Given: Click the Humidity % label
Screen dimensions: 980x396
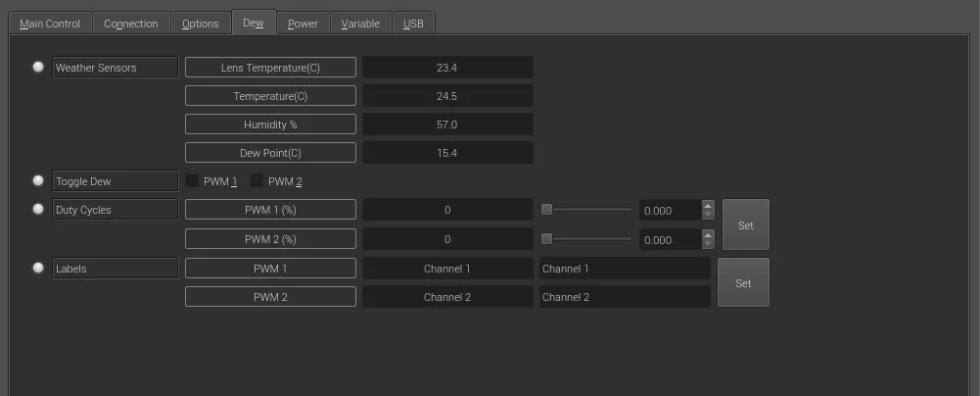Looking at the screenshot, I should [270, 124].
